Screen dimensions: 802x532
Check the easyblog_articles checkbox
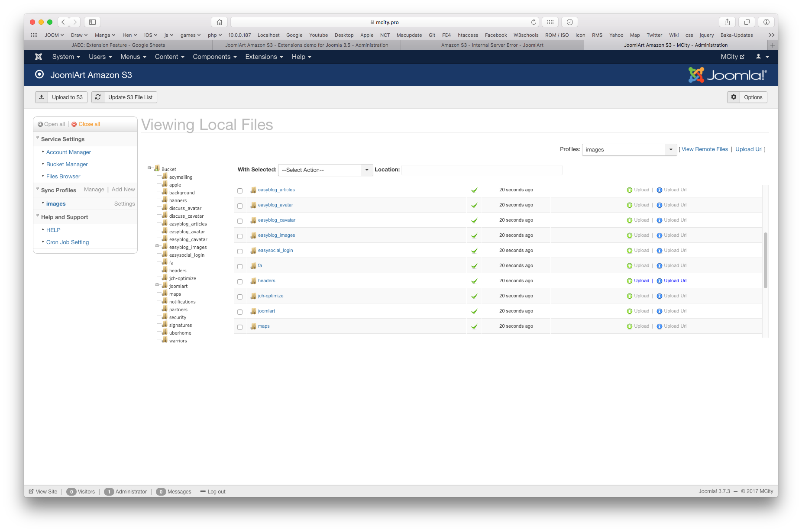[x=240, y=191]
